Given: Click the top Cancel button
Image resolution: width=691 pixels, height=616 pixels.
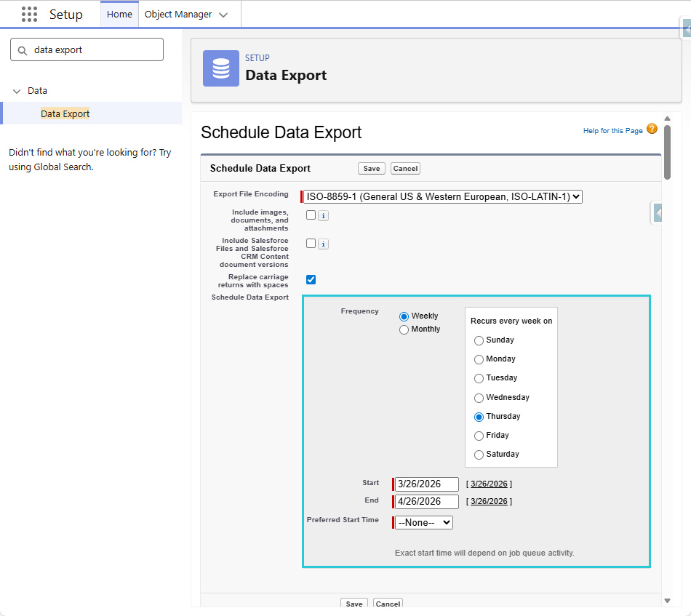Looking at the screenshot, I should tap(405, 168).
